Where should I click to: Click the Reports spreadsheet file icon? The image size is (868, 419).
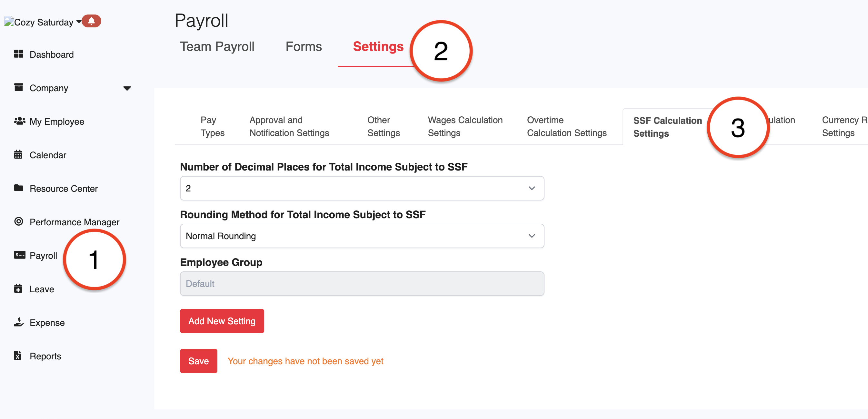pyautogui.click(x=18, y=355)
